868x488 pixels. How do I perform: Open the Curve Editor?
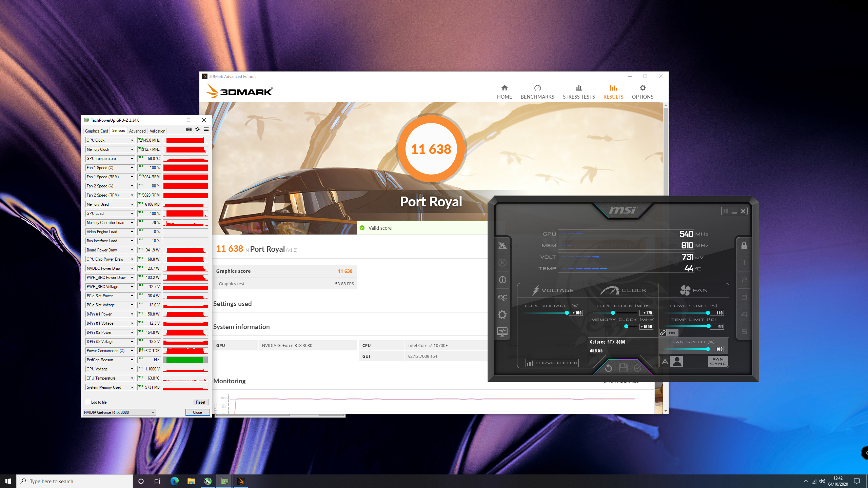pos(552,363)
